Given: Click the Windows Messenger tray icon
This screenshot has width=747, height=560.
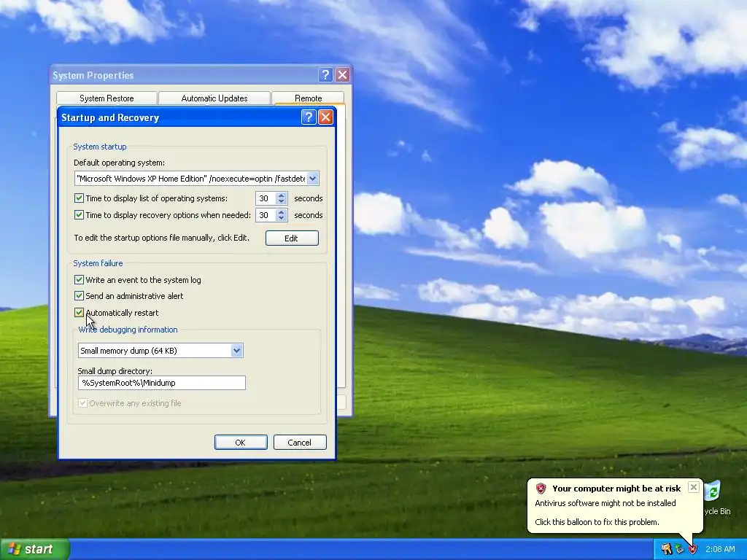Looking at the screenshot, I should [666, 549].
